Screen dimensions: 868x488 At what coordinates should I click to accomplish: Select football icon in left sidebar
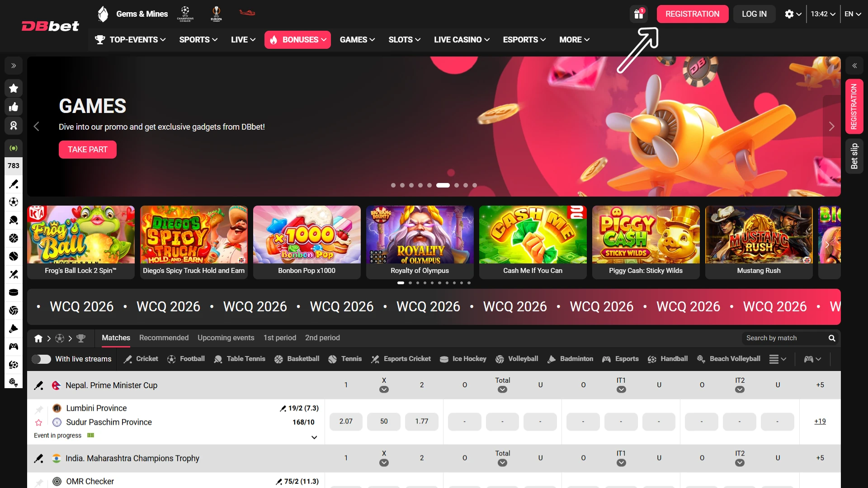tap(14, 202)
